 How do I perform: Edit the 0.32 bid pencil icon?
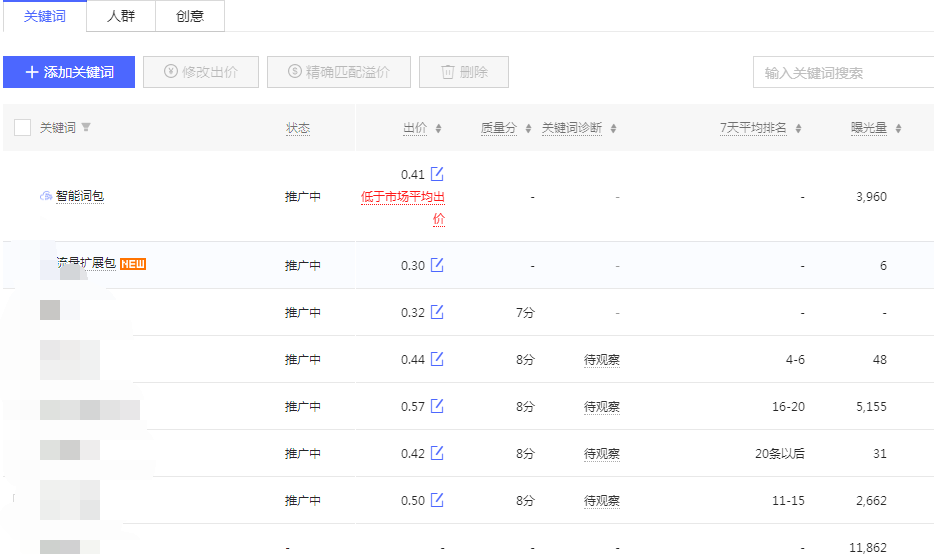437,312
